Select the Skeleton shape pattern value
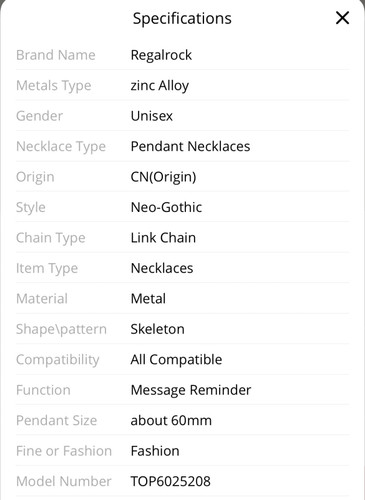Image resolution: width=365 pixels, height=500 pixels. pos(158,329)
